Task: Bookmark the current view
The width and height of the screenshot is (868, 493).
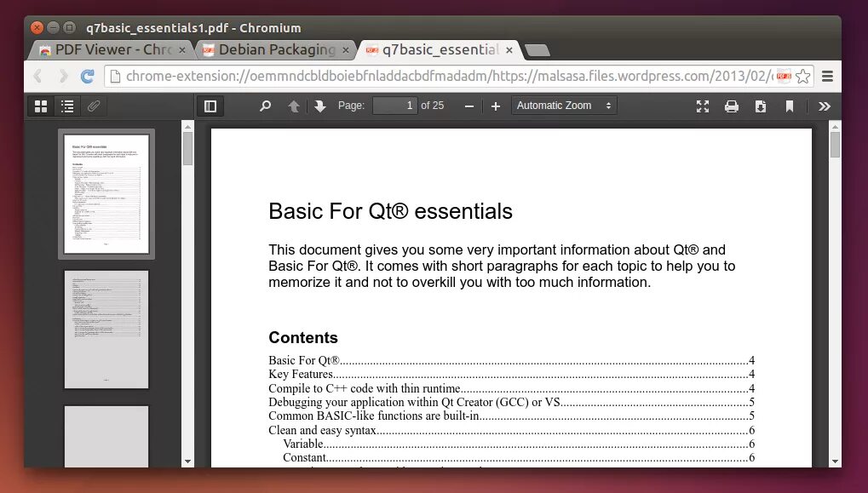Action: click(x=790, y=106)
